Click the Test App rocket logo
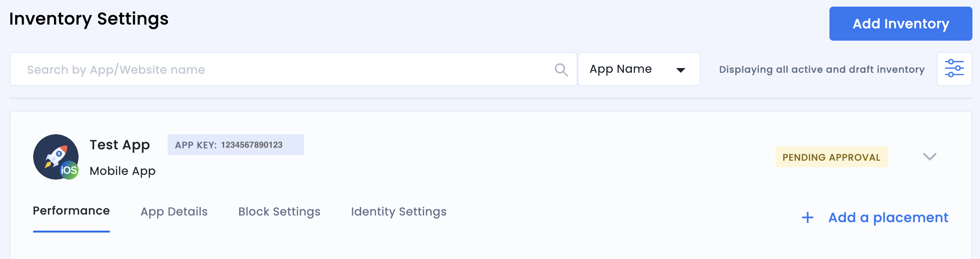The width and height of the screenshot is (980, 259). pyautogui.click(x=53, y=155)
